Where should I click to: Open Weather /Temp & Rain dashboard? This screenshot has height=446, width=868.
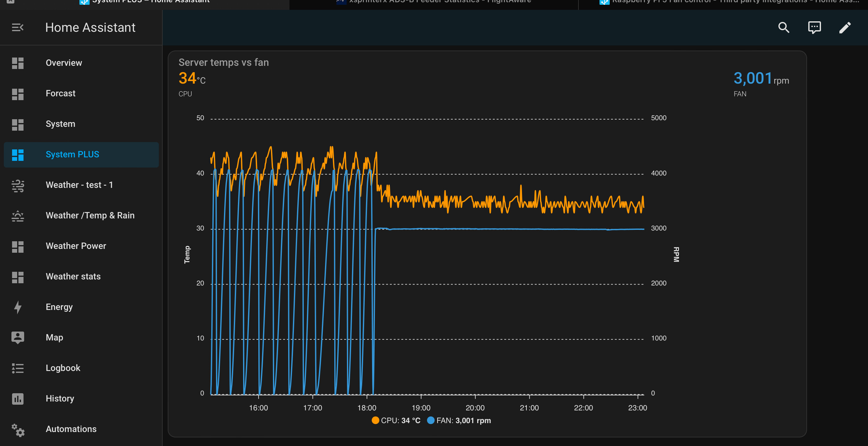pyautogui.click(x=90, y=216)
